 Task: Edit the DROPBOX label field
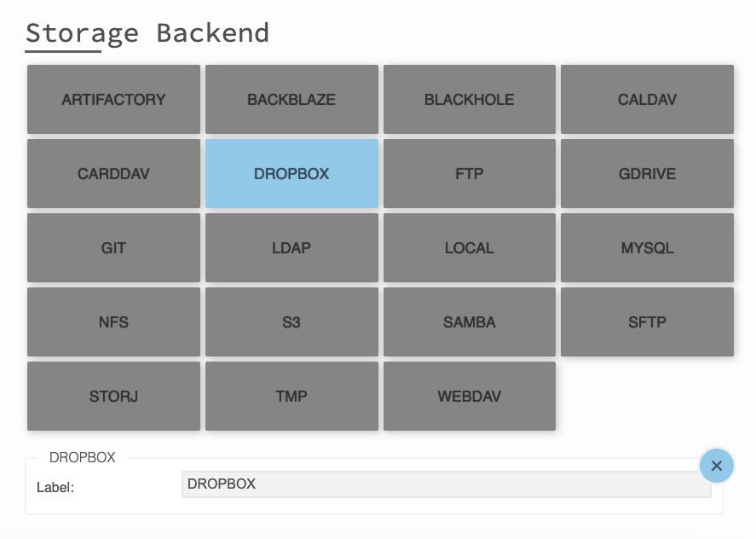tap(446, 484)
